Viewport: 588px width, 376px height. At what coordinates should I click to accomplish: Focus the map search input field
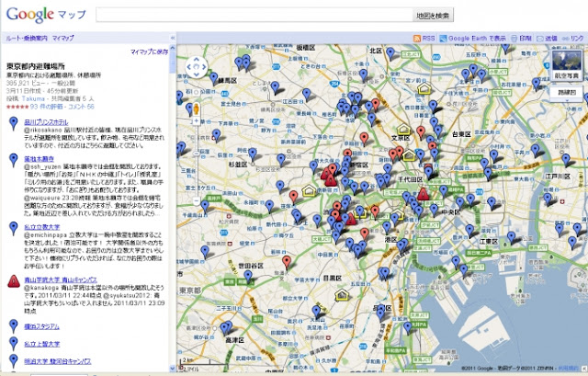[x=254, y=16]
